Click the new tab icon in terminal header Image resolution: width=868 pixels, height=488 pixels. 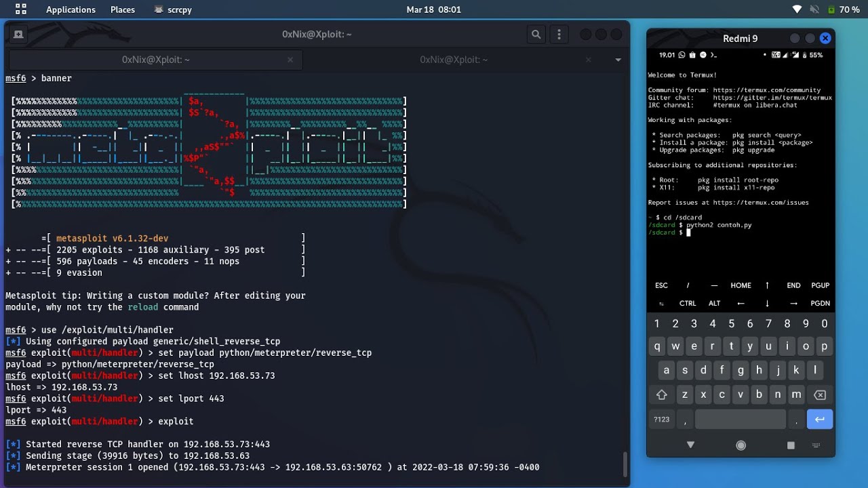tap(18, 35)
